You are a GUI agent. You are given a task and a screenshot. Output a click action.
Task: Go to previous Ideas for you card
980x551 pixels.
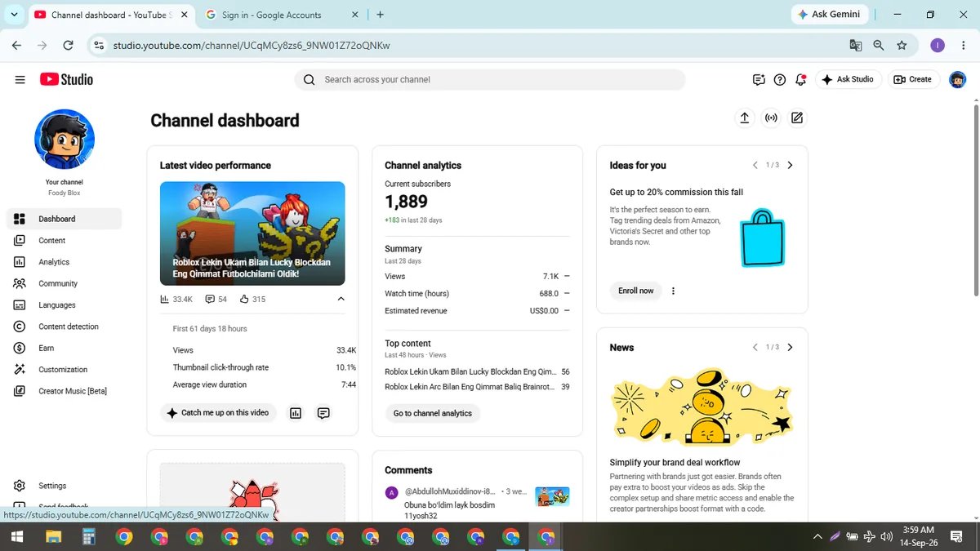(x=755, y=165)
